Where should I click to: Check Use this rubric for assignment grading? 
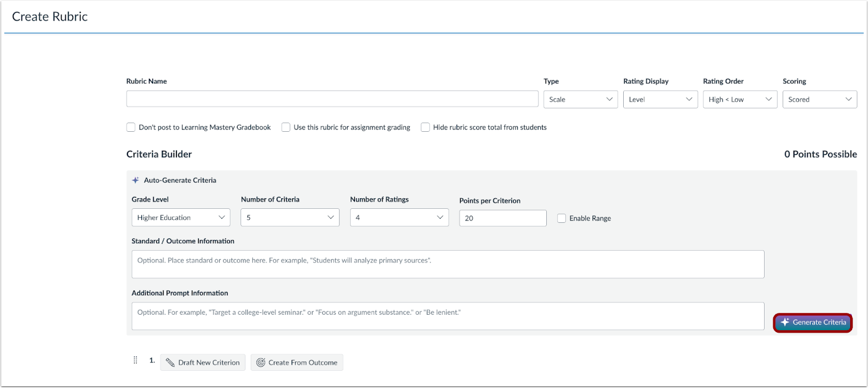pyautogui.click(x=286, y=127)
